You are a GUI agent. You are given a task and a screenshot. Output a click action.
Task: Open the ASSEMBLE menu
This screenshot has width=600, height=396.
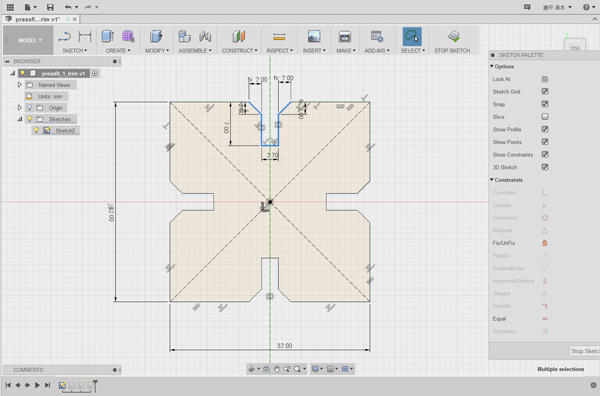coord(195,51)
